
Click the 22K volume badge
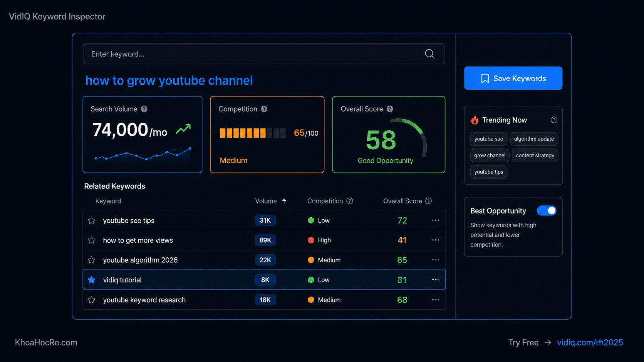[x=265, y=260]
